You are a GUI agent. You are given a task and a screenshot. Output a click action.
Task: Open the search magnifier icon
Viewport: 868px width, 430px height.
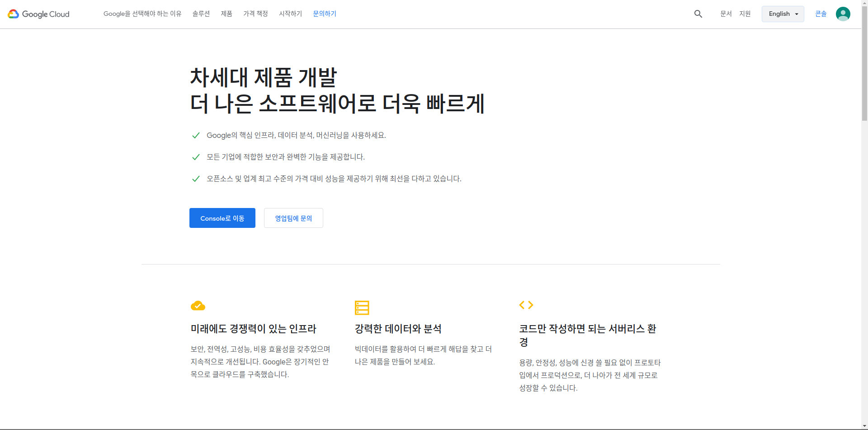tap(698, 14)
